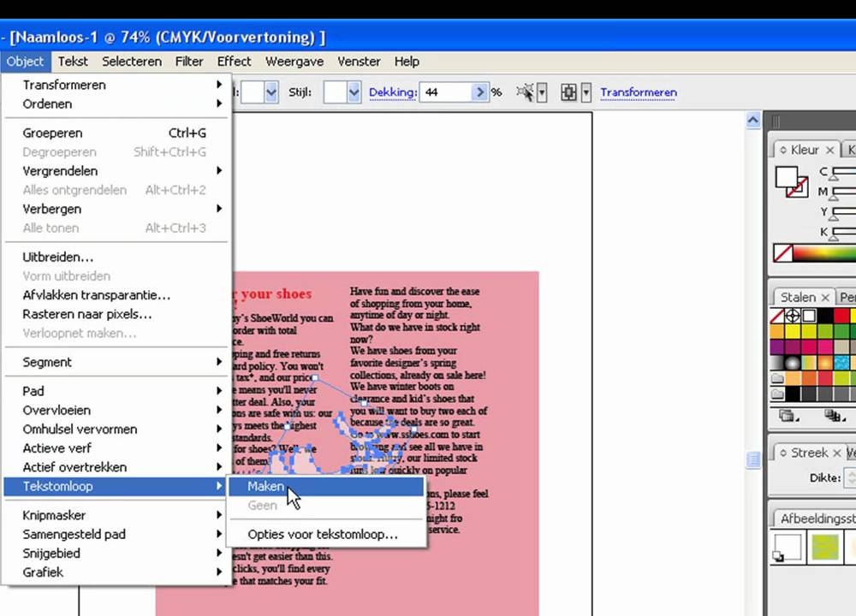Open Opties voor tekstomloop dialog
Screen dimensions: 856x616
pyautogui.click(x=326, y=534)
